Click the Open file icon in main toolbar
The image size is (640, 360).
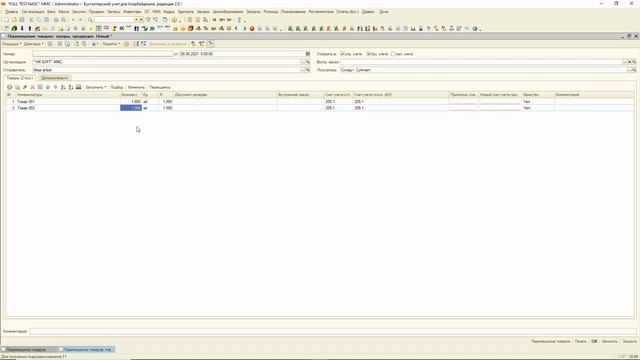point(14,20)
